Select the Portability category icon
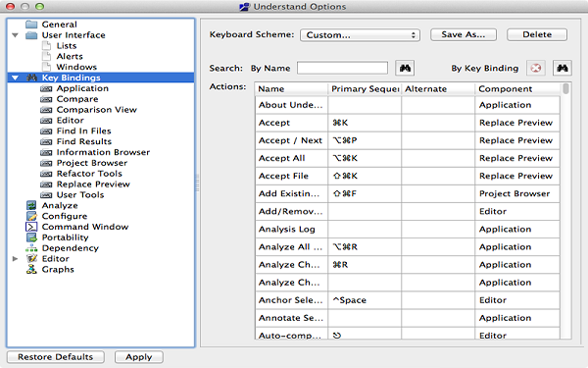588x368 pixels. point(31,237)
